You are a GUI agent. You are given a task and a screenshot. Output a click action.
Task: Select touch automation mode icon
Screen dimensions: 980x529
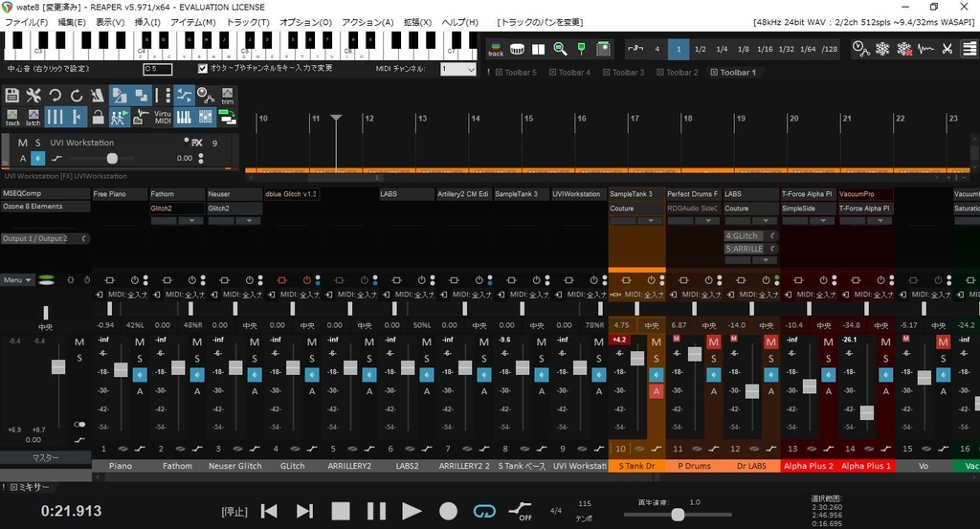(x=11, y=117)
